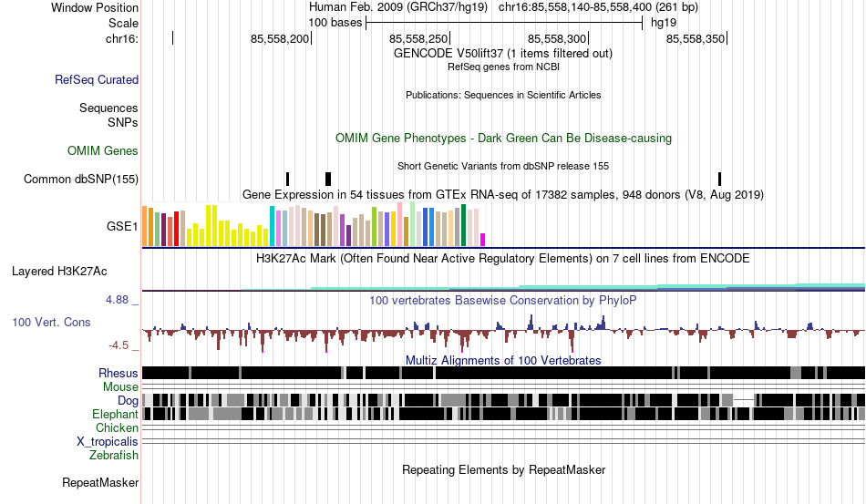Open Multiz Alignments of 100 Vertebrates title

(x=503, y=361)
